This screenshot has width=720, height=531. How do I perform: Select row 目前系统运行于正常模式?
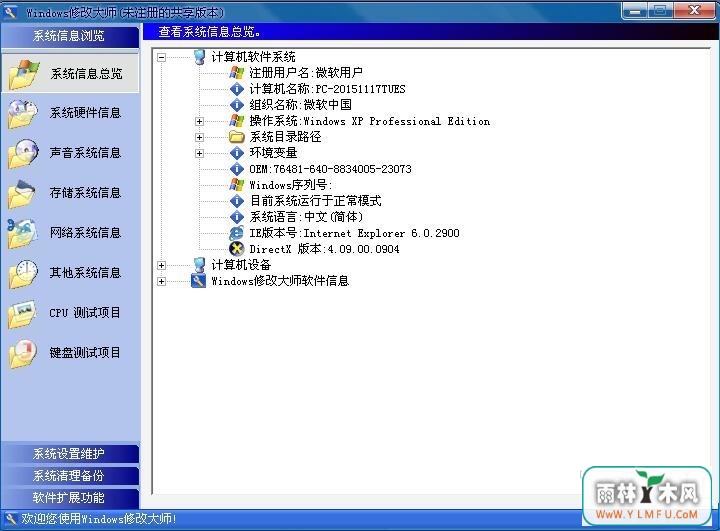(315, 201)
